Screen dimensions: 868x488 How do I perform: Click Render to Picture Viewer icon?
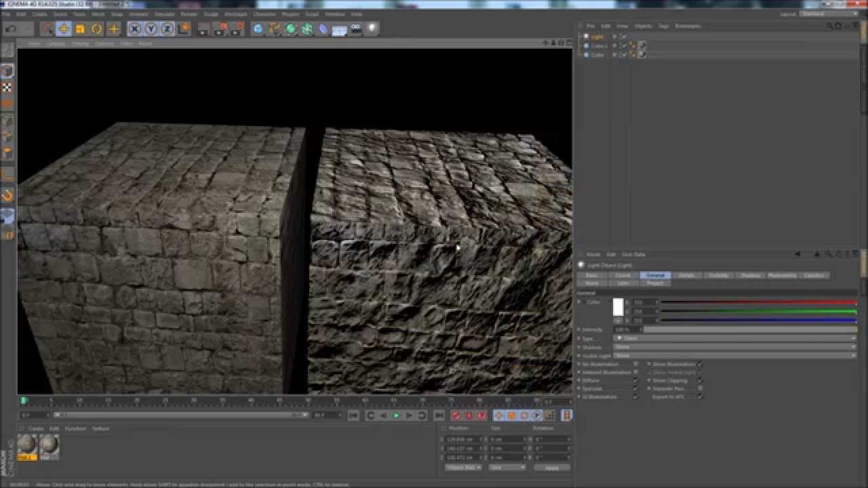point(220,29)
